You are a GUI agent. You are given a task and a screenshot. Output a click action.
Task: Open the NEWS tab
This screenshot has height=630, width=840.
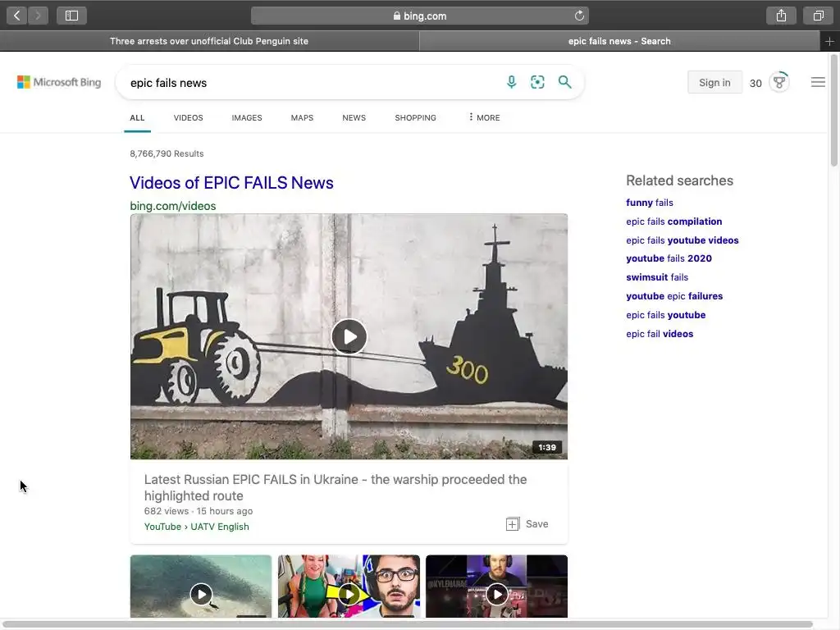(x=354, y=118)
